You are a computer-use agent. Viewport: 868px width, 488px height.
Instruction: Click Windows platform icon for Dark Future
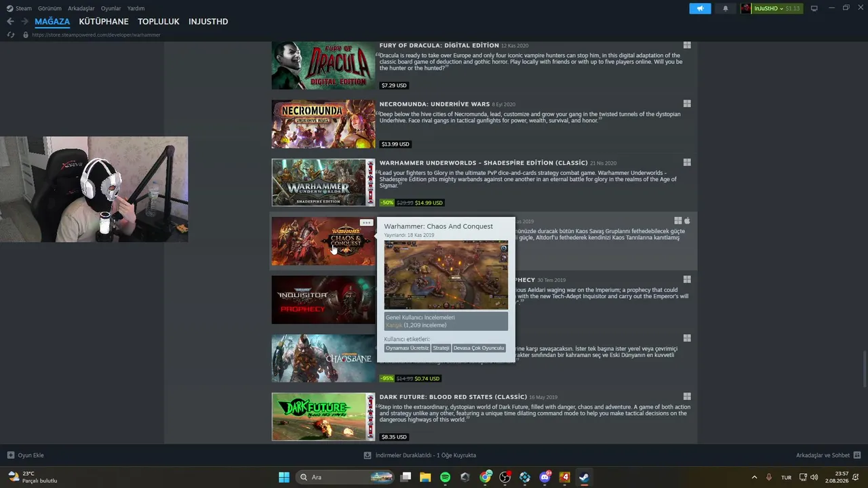coord(687,396)
